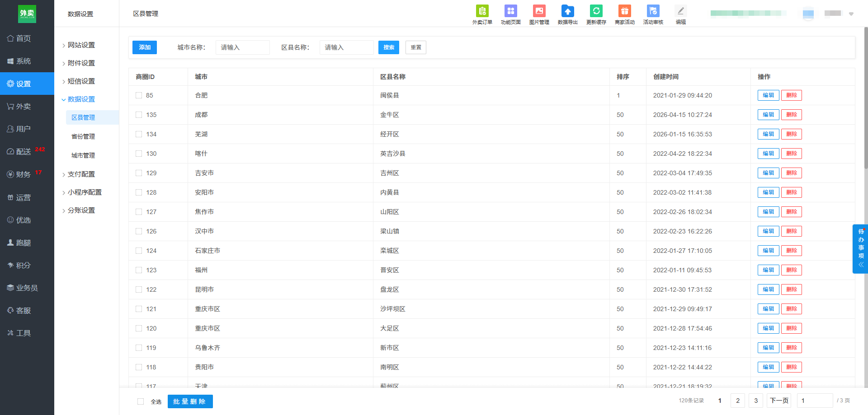Image resolution: width=868 pixels, height=415 pixels.
Task: Open the 活动审核 toolbar icon
Action: click(x=653, y=15)
